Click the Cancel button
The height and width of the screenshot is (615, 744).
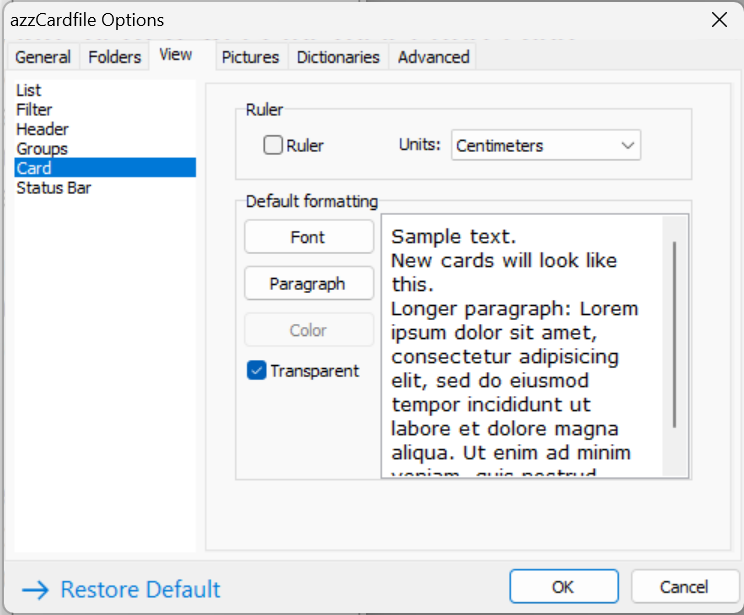coord(684,587)
